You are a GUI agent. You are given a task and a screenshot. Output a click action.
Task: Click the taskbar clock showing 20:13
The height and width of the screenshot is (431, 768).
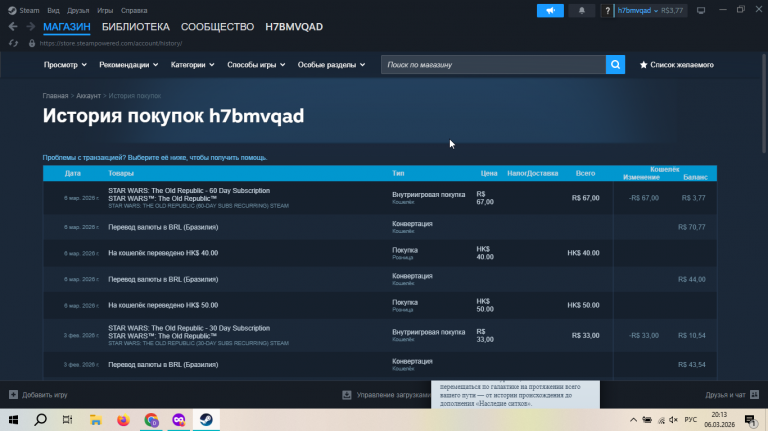coord(719,420)
